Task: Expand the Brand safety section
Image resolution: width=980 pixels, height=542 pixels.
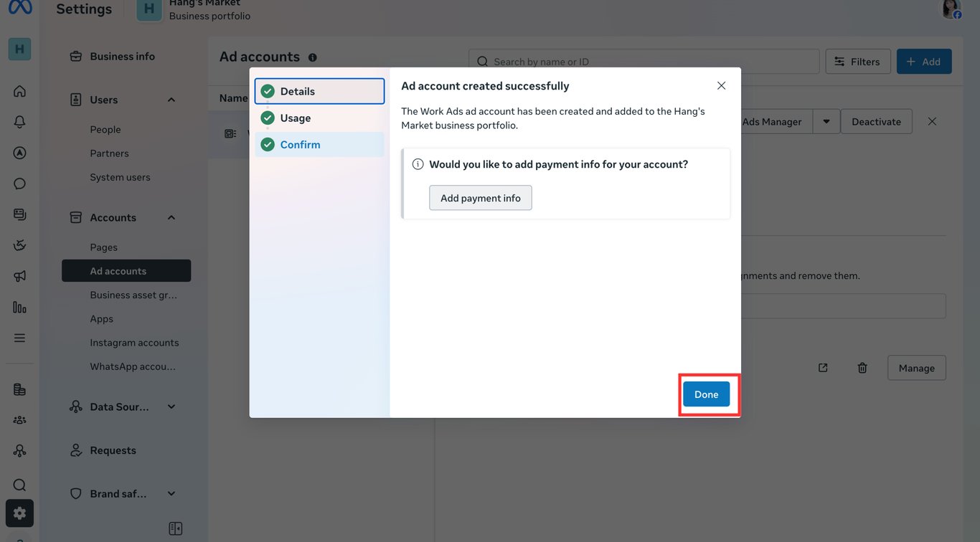Action: coord(171,493)
